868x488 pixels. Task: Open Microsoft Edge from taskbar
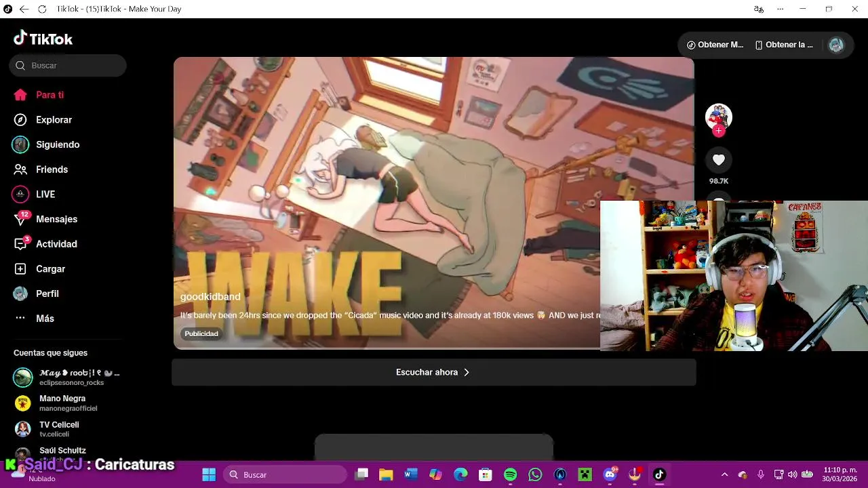(460, 474)
